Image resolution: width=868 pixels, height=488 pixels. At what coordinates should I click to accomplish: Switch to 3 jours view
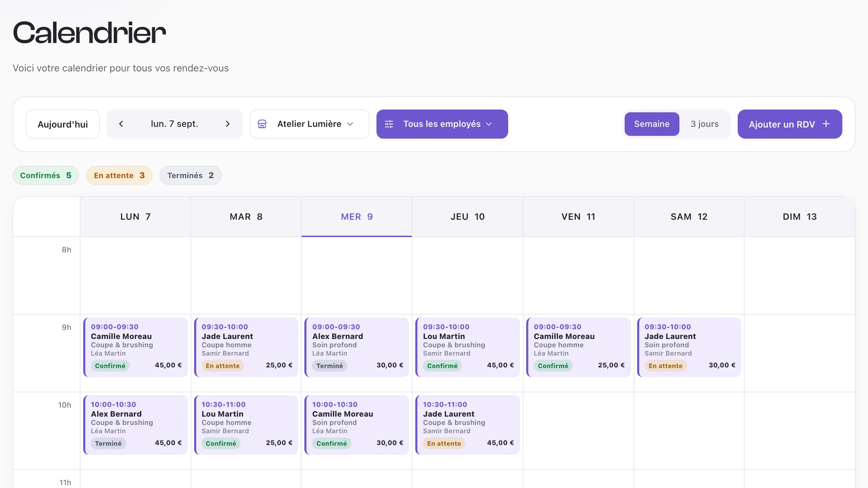tap(704, 124)
